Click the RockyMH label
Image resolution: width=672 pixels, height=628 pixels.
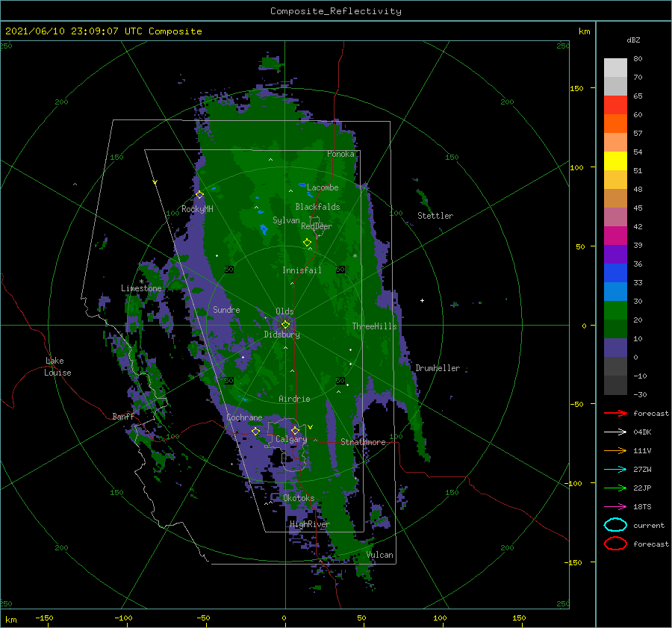(197, 209)
